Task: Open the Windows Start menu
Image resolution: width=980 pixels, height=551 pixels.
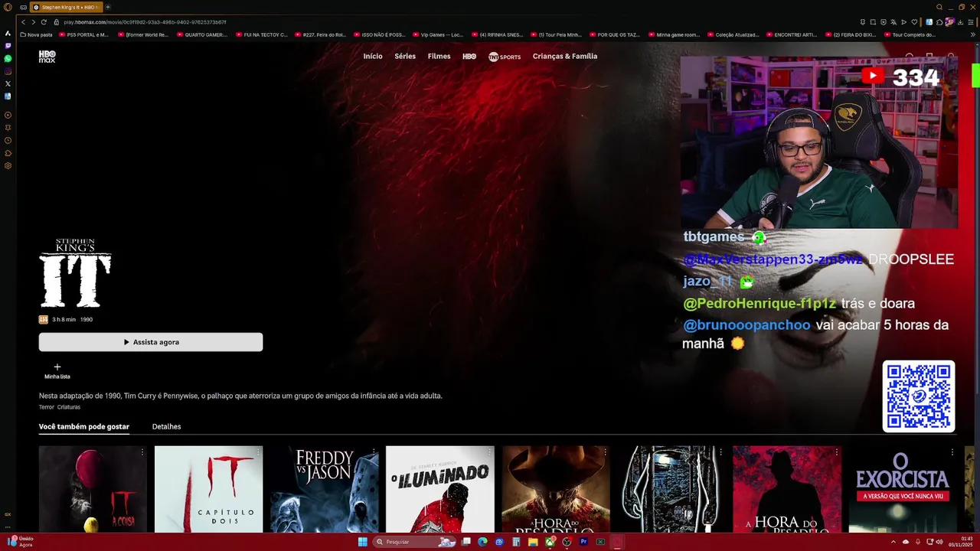Action: [x=362, y=542]
